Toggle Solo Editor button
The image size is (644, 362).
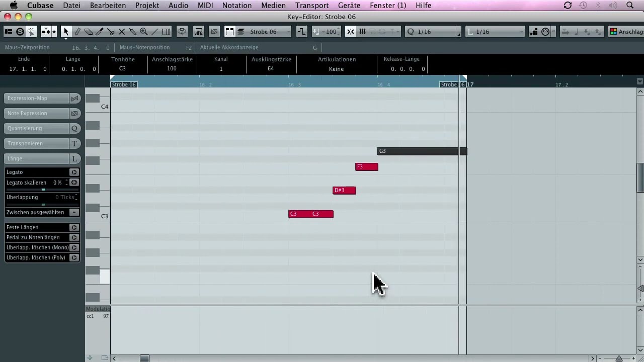pos(20,32)
